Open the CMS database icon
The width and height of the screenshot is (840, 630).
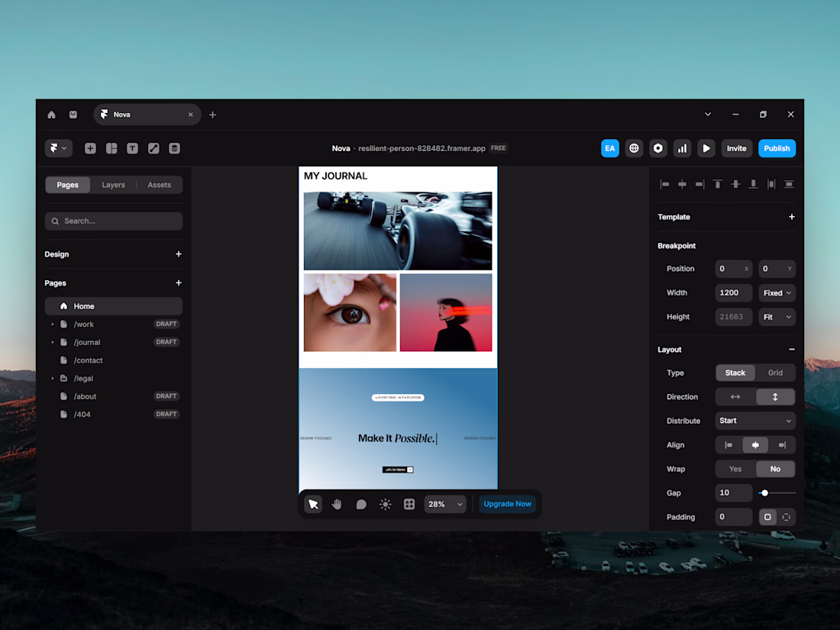[x=175, y=148]
